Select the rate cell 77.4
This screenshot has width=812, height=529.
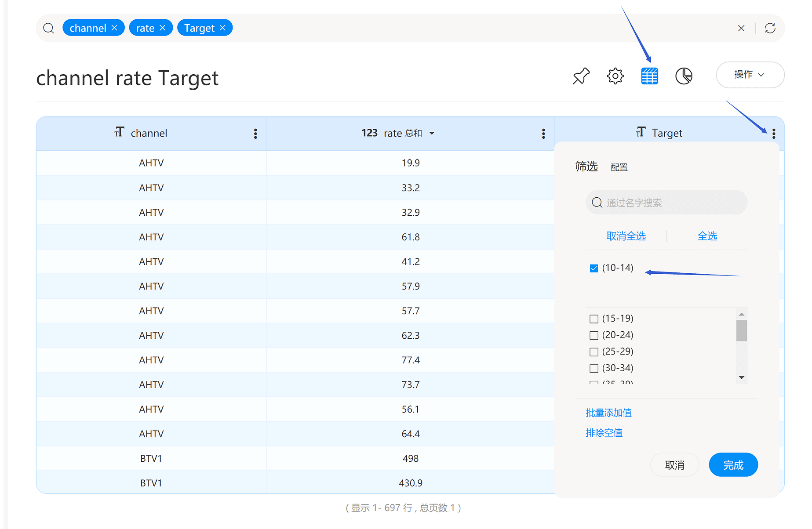tap(411, 360)
